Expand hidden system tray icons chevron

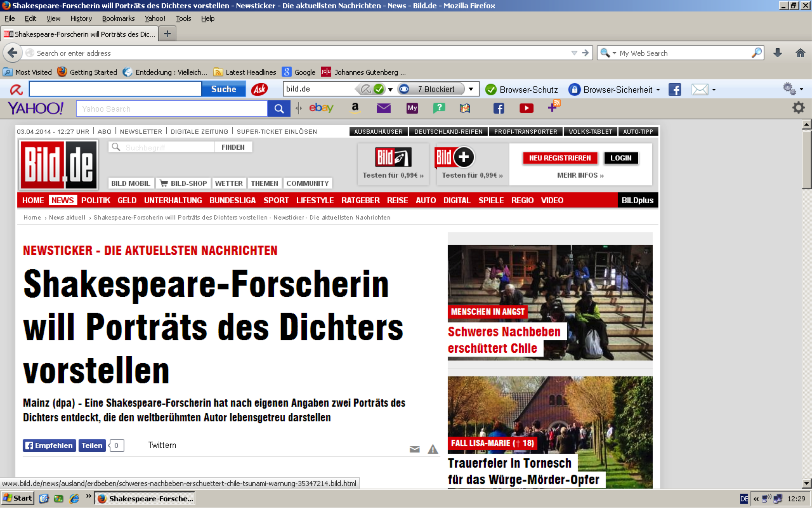[x=756, y=498]
